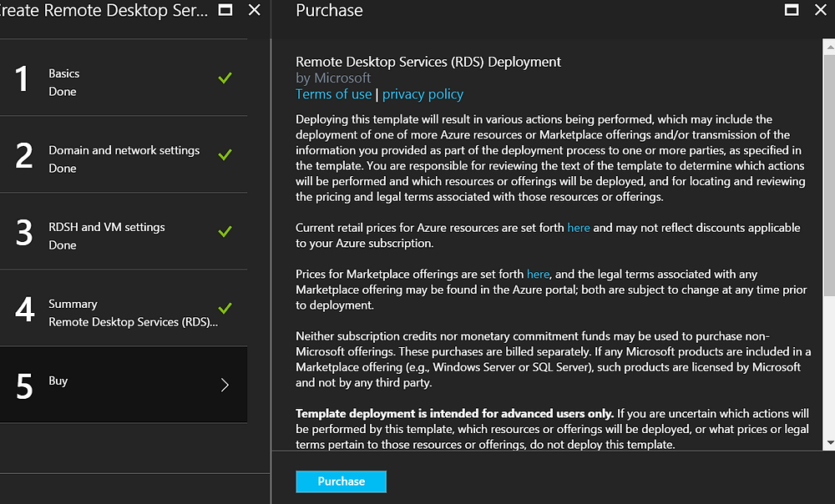Maximize the Purchase blade

tap(792, 10)
